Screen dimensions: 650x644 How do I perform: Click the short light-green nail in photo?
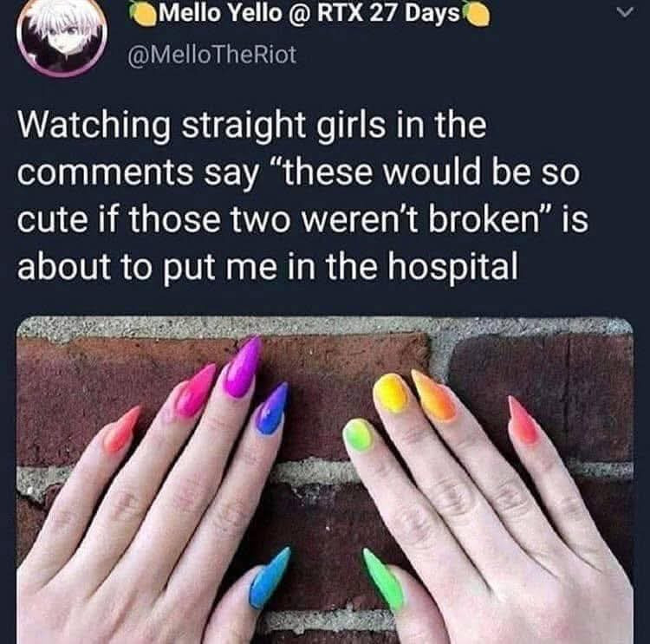(358, 435)
